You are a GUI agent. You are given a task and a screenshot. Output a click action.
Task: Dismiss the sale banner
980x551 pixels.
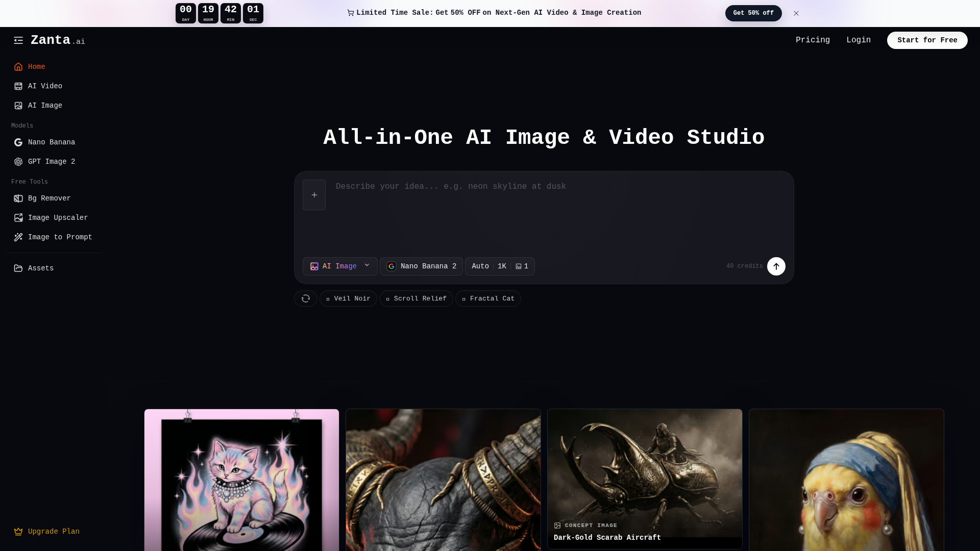point(796,13)
